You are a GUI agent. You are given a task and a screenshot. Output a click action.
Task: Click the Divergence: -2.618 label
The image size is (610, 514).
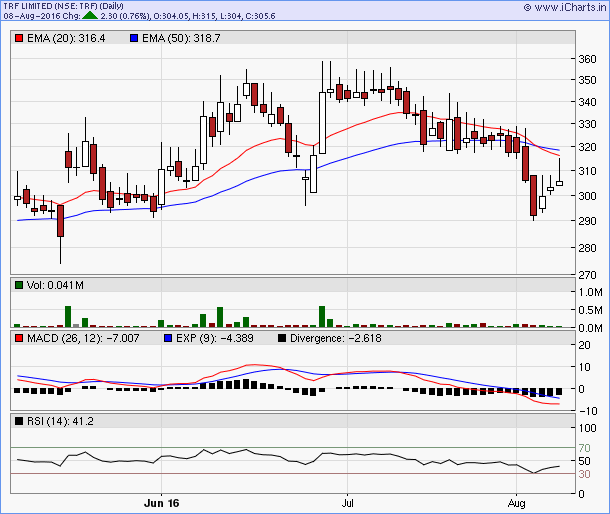click(x=336, y=338)
